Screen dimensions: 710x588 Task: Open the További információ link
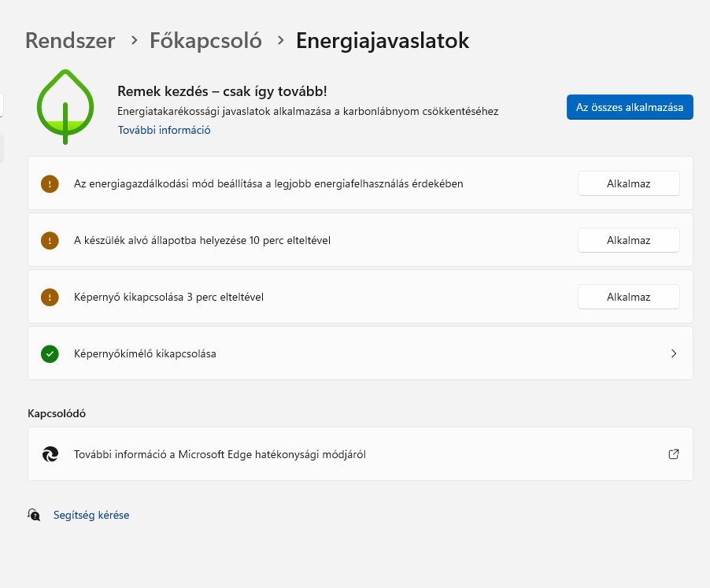(164, 130)
